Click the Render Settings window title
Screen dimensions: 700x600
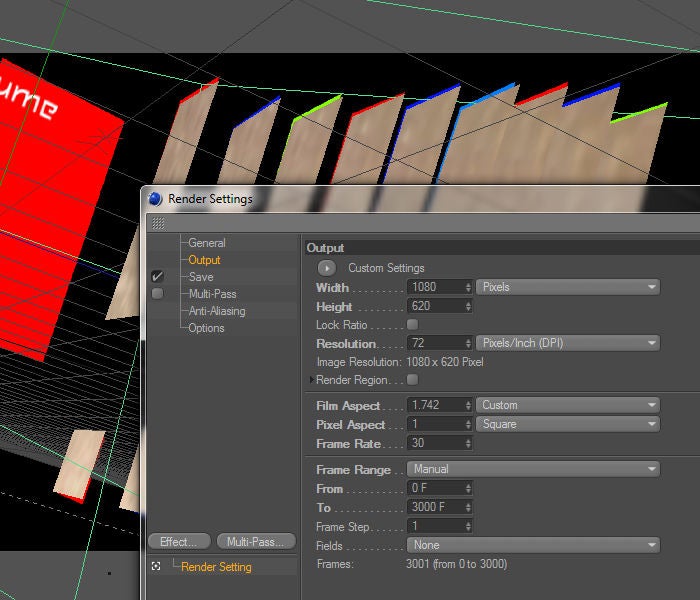click(x=210, y=199)
